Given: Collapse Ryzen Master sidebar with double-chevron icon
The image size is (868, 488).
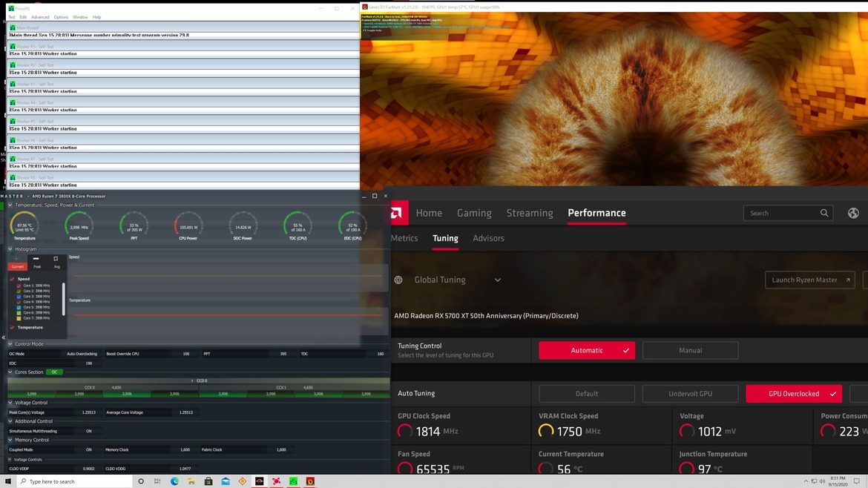Looking at the screenshot, I should pyautogui.click(x=3, y=337).
